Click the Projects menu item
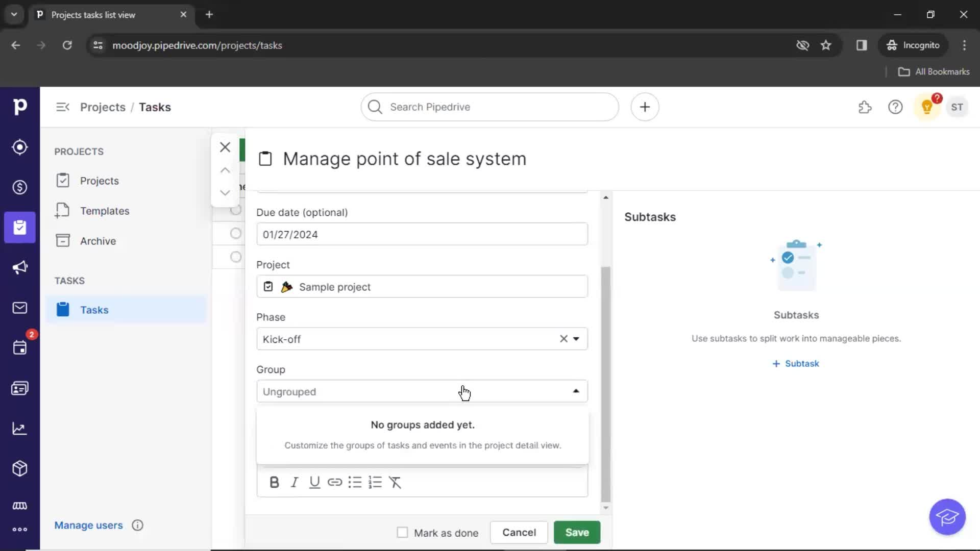The image size is (980, 551). [100, 180]
